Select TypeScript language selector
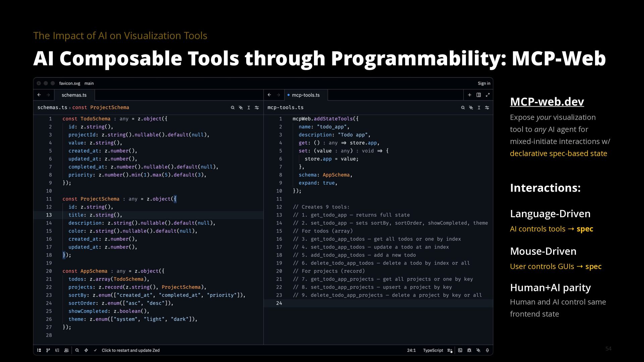The image size is (644, 362). 433,350
